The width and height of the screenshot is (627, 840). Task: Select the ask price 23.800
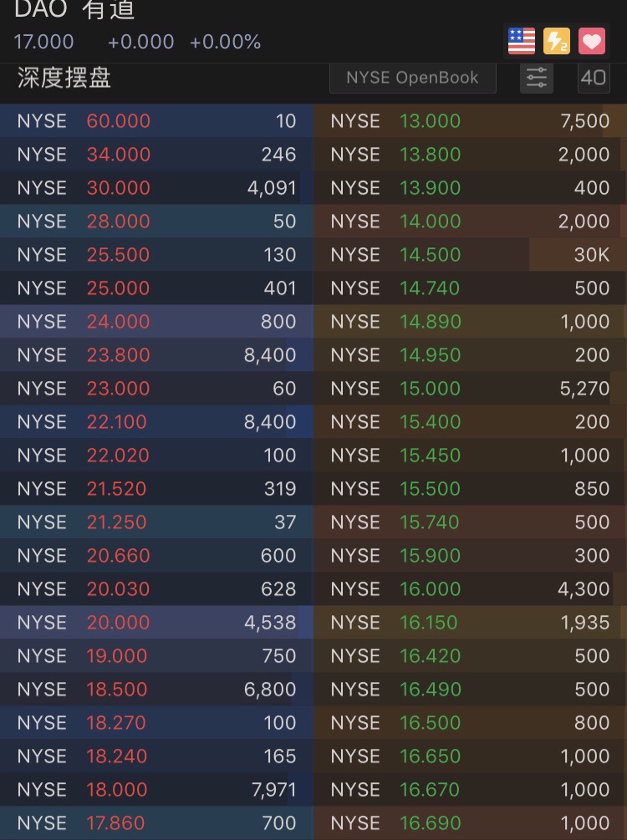(x=119, y=354)
